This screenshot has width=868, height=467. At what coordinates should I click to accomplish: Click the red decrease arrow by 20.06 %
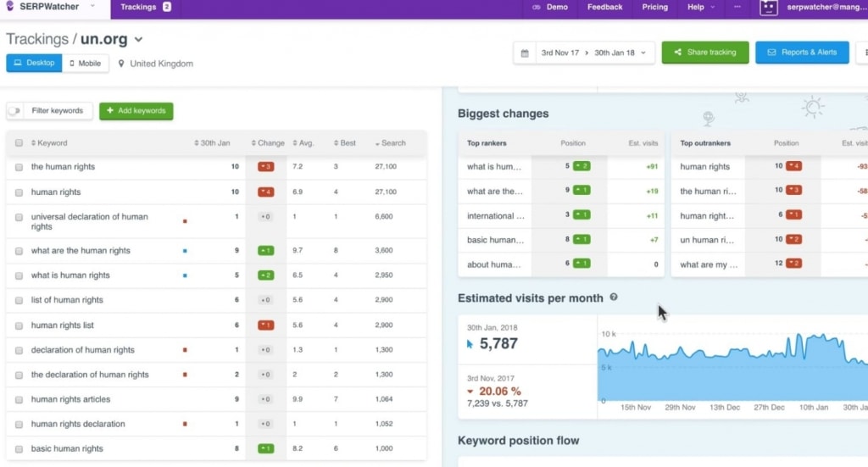coord(470,392)
